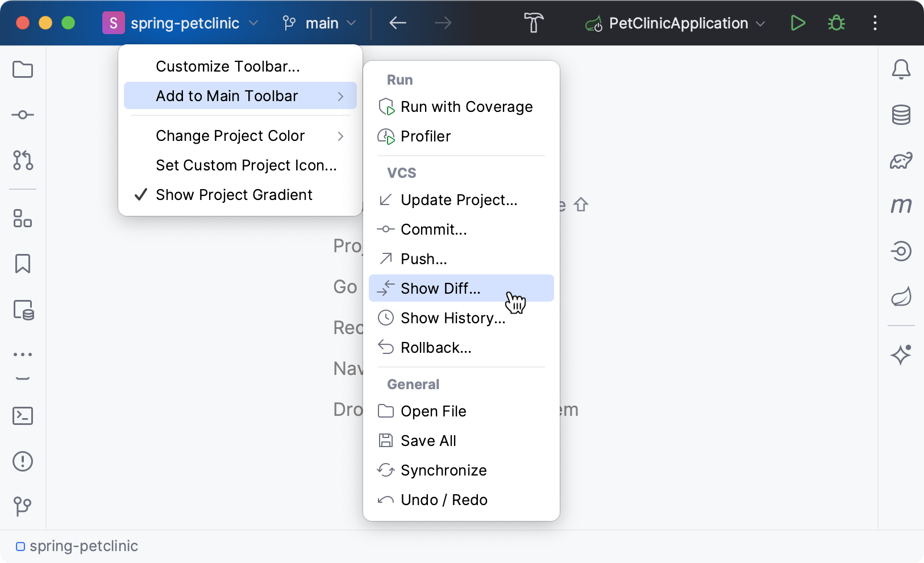
Task: Open the Structure tool window icon
Action: (23, 218)
